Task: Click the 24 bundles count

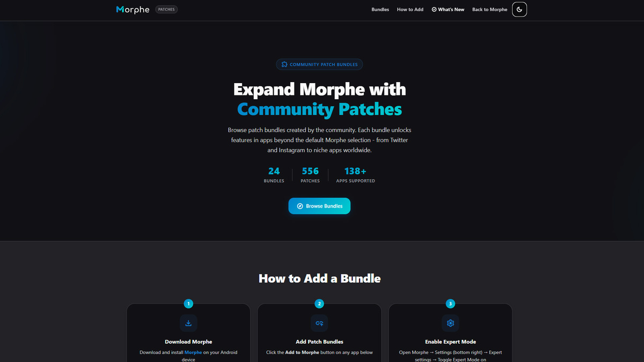Action: point(274,171)
